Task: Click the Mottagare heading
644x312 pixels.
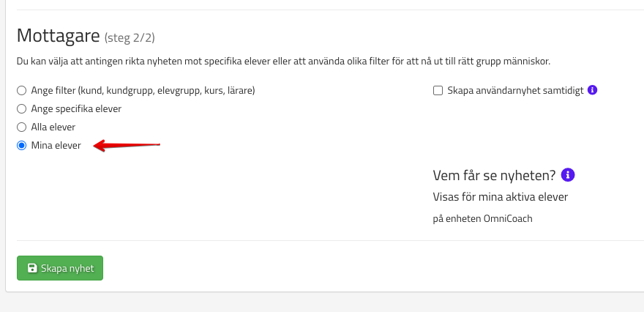Action: tap(58, 35)
